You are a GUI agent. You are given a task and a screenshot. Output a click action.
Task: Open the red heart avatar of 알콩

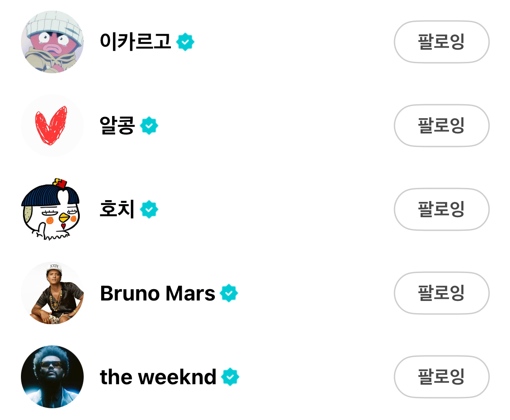(x=52, y=126)
